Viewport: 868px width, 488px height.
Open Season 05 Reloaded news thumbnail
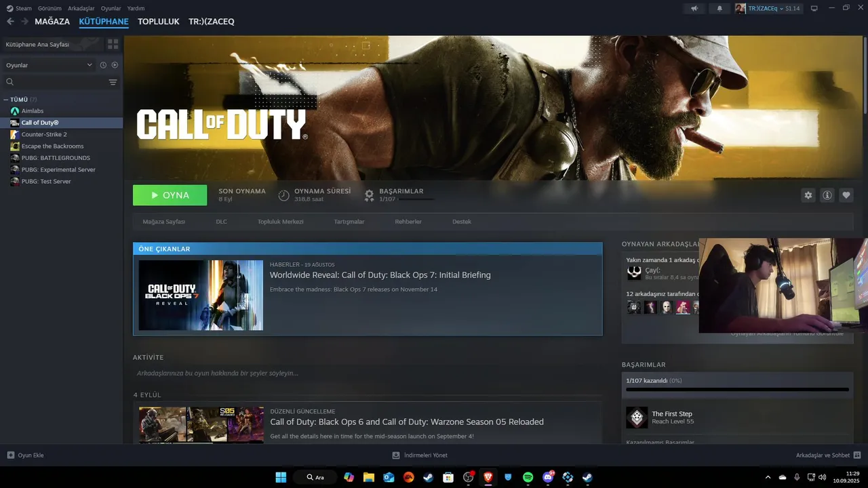201,424
